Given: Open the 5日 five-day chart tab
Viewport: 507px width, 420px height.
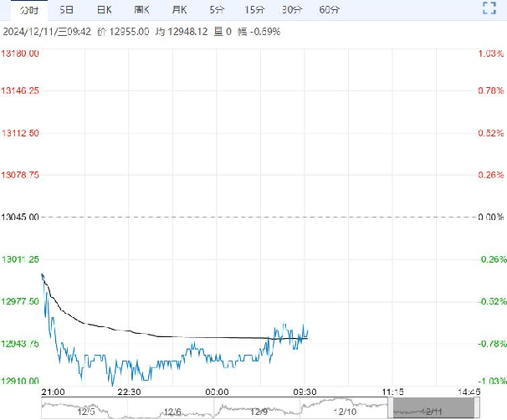Looking at the screenshot, I should 66,11.
